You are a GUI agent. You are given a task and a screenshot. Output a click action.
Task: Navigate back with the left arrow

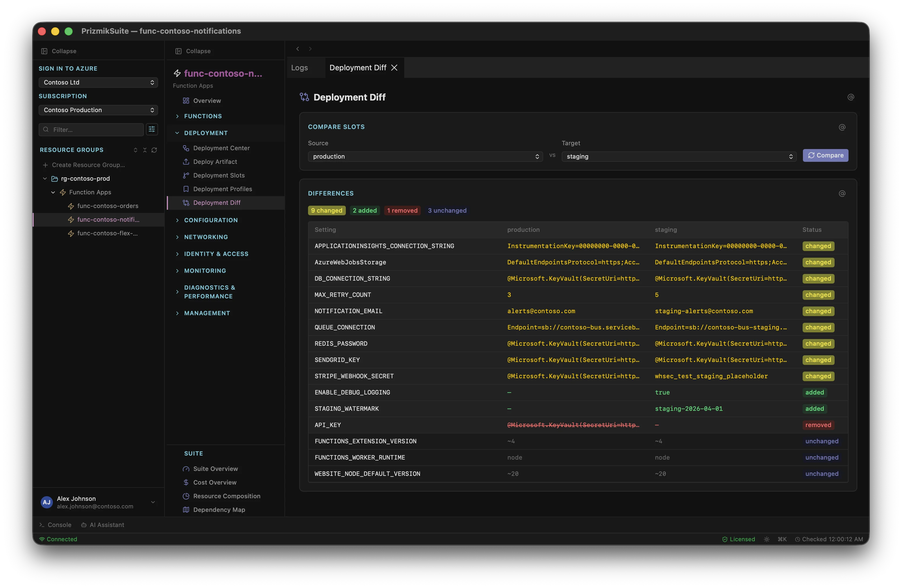[298, 49]
